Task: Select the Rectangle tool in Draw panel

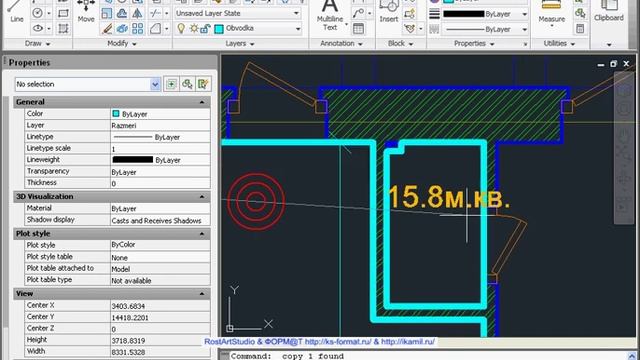Action: (x=63, y=13)
